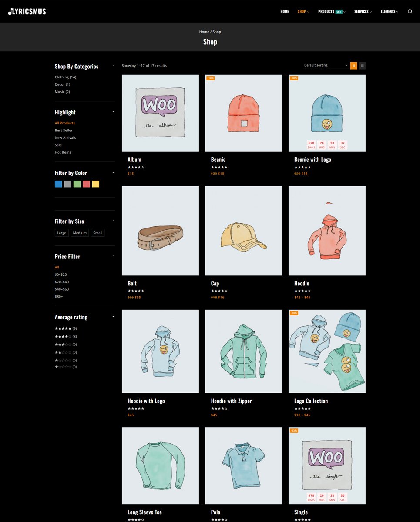The height and width of the screenshot is (522, 420).
Task: Open the Elements menu
Action: (x=390, y=12)
